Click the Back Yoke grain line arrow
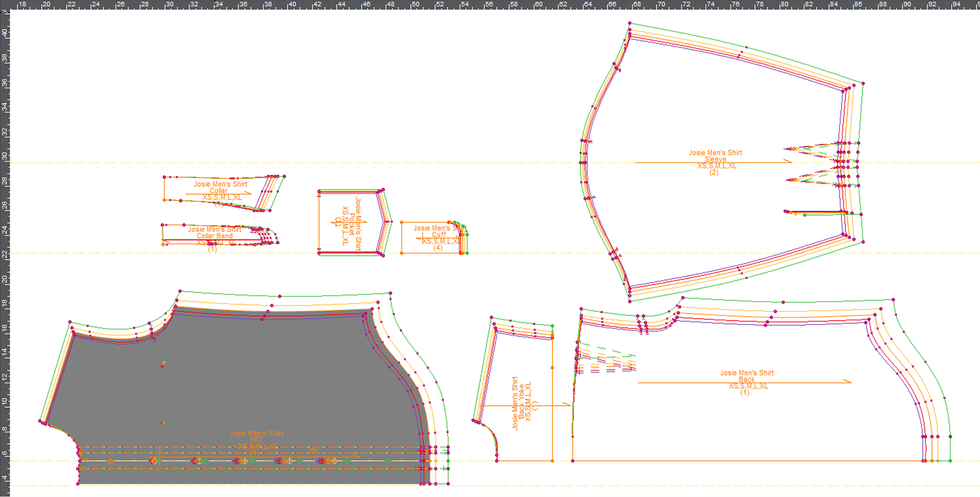Viewport: 980px width, 497px height. (526, 406)
